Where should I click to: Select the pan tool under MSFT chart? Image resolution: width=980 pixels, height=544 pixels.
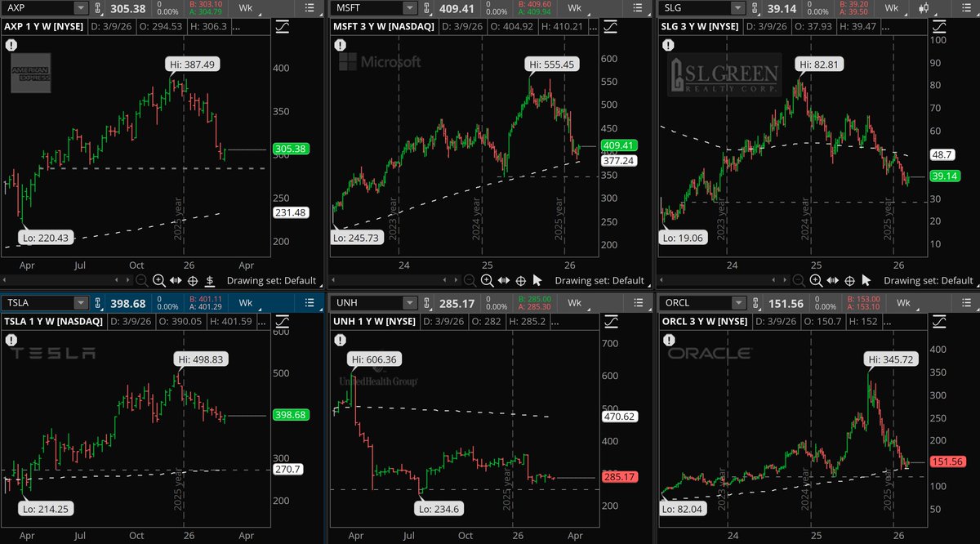(x=504, y=280)
